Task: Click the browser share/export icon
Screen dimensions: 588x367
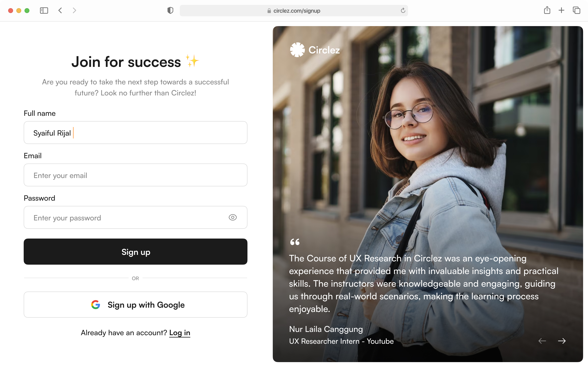Action: point(547,11)
